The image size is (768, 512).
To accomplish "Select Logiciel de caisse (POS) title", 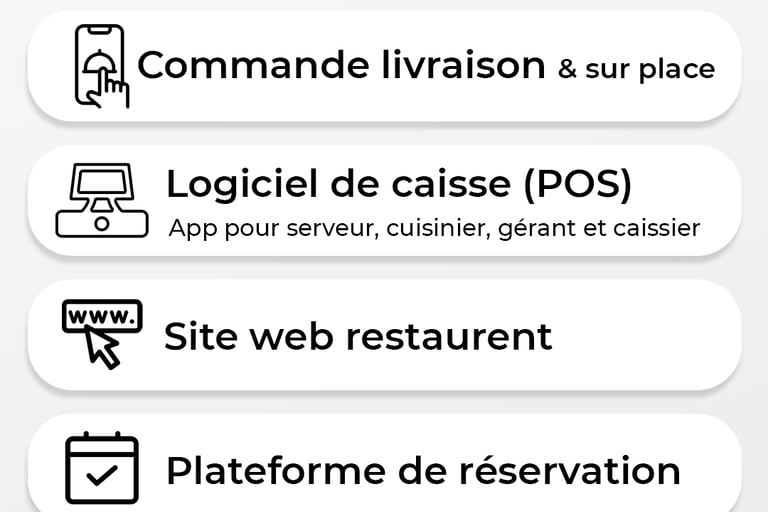I will click(399, 184).
